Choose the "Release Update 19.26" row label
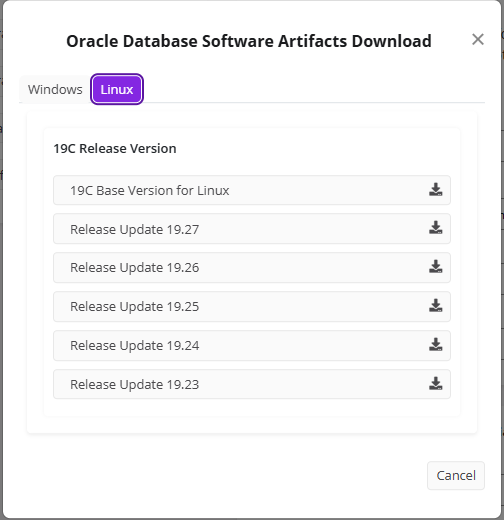 click(135, 267)
